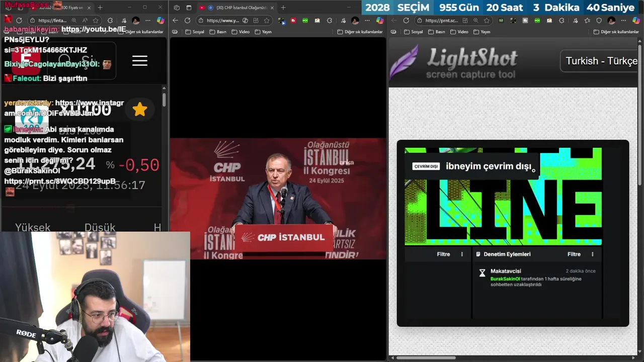Click the YouTube window address bar
Screen dimensions: 644x362
(x=234, y=21)
